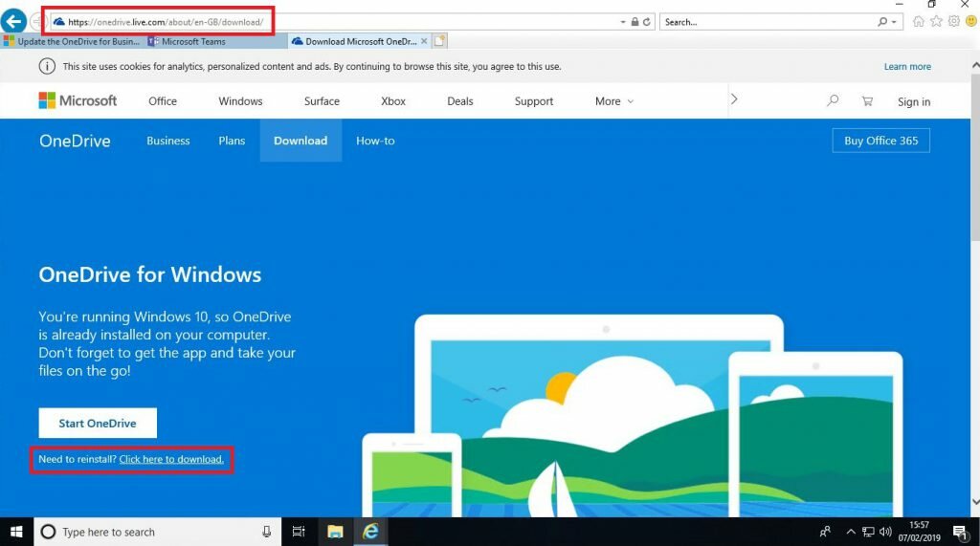980x546 pixels.
Task: Click the Sign in link
Action: [914, 101]
